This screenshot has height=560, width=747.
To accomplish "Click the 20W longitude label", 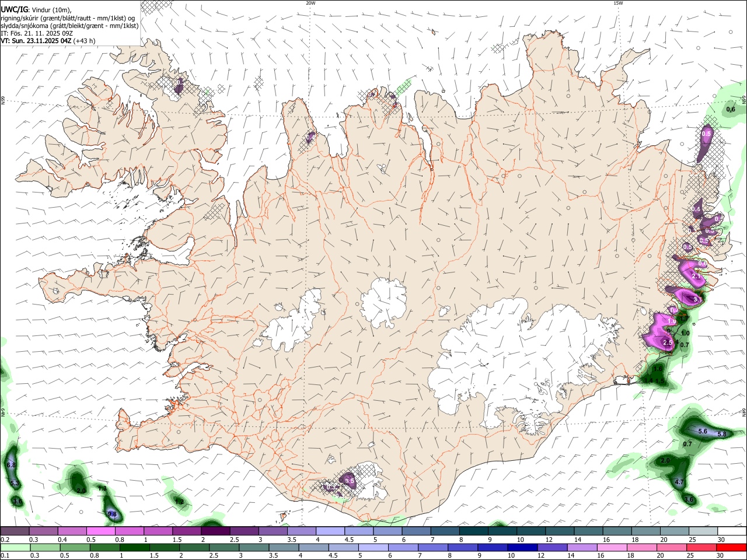I will (310, 3).
